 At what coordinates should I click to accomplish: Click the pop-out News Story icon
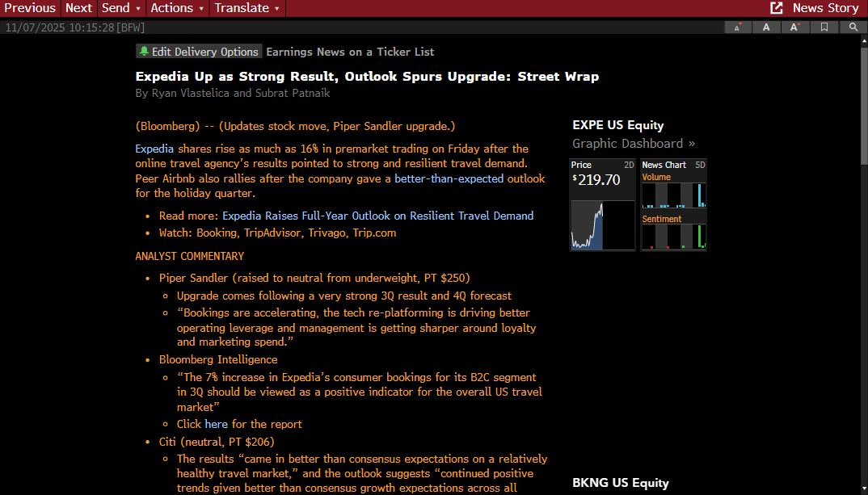click(777, 8)
